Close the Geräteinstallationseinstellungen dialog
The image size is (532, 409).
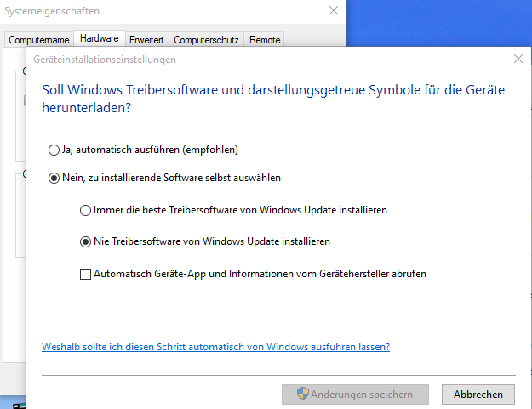(518, 59)
